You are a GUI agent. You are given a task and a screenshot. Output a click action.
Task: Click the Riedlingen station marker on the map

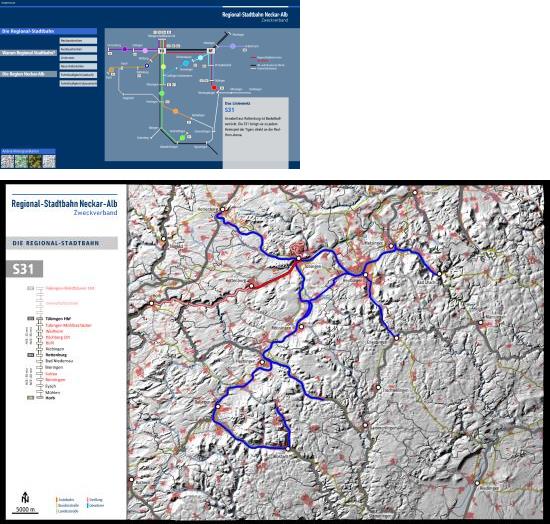(x=477, y=483)
